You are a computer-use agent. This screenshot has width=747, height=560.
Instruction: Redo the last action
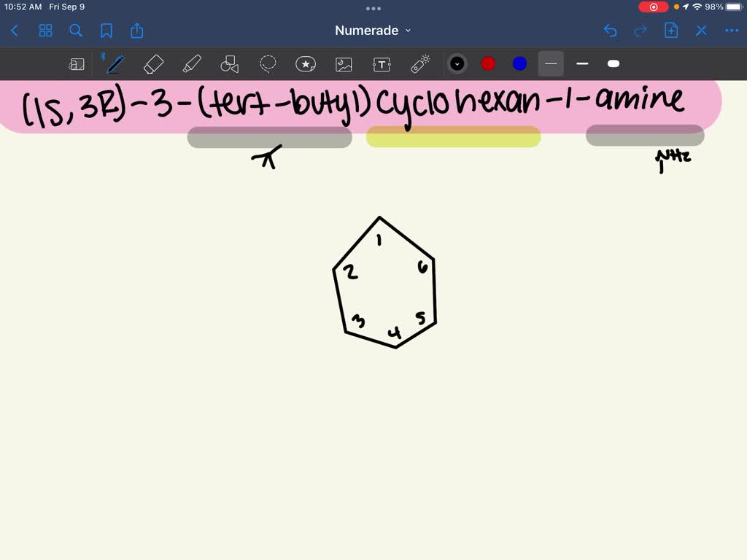(x=640, y=31)
